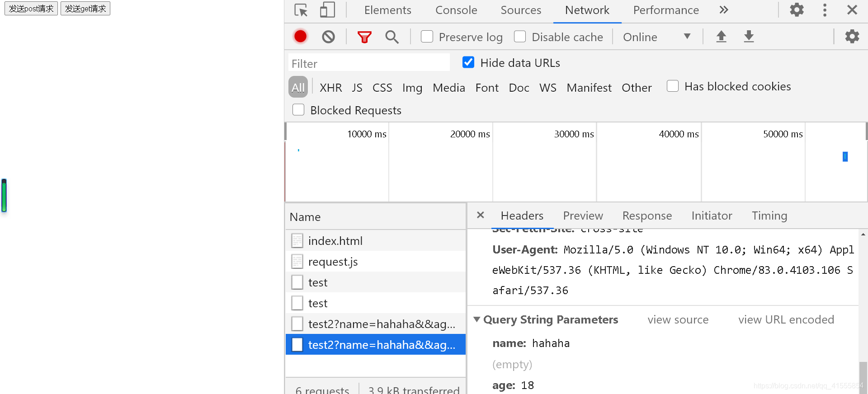Click the blue request bar in timeline overview
This screenshot has height=394, width=868.
(x=845, y=157)
